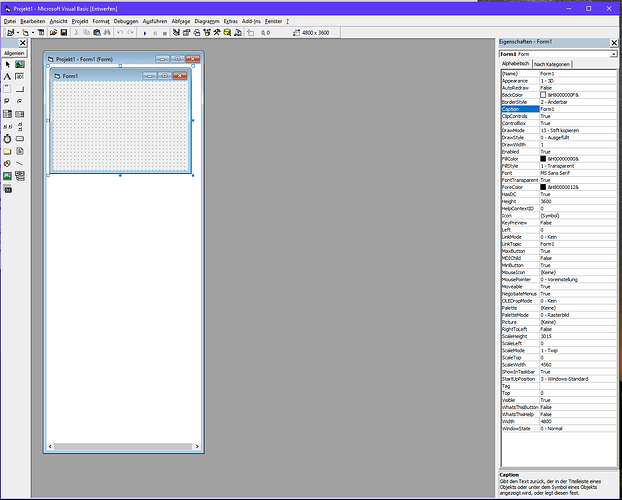Image resolution: width=622 pixels, height=500 pixels.
Task: Switch to the Nach Kategorien tab
Action: [552, 64]
